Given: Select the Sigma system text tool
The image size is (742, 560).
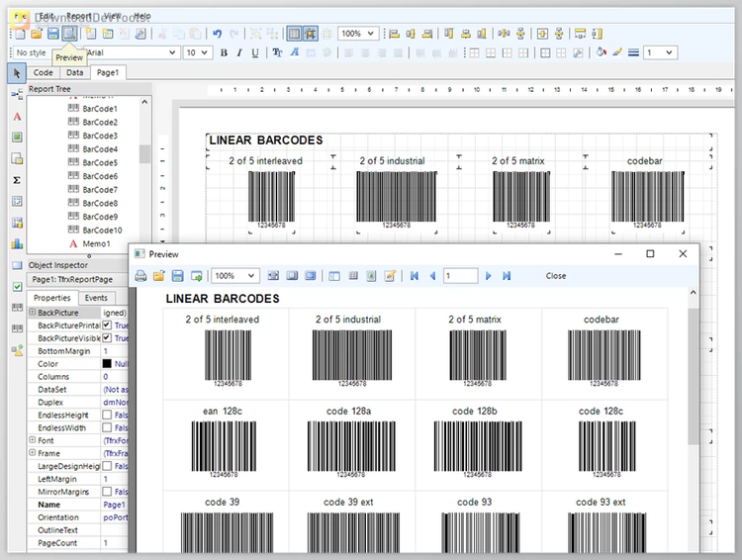Looking at the screenshot, I should point(17,180).
